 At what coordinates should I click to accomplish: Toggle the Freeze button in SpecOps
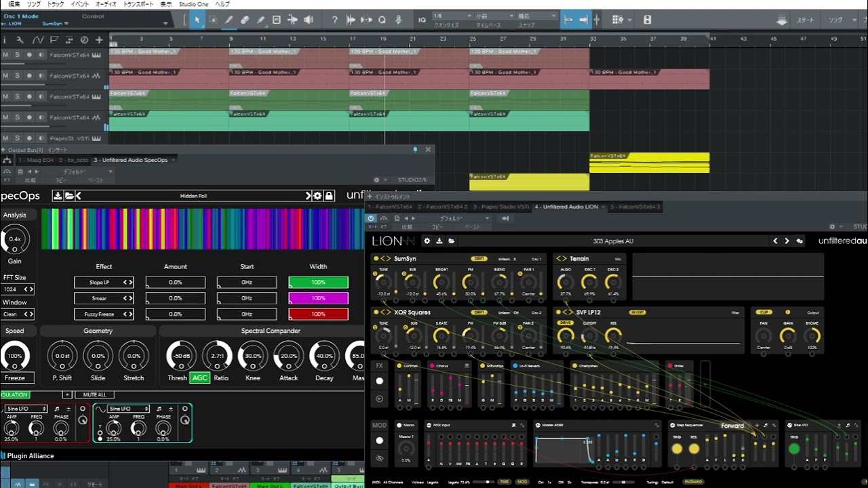pyautogui.click(x=15, y=378)
